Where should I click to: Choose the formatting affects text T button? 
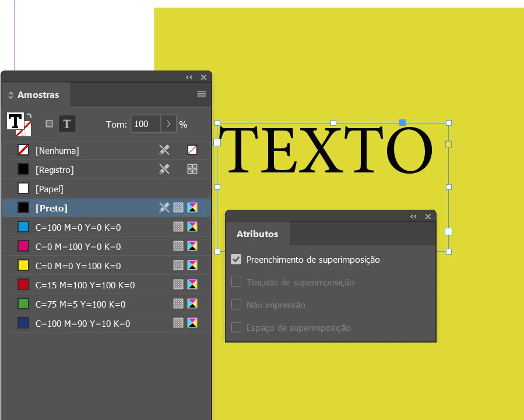[67, 124]
